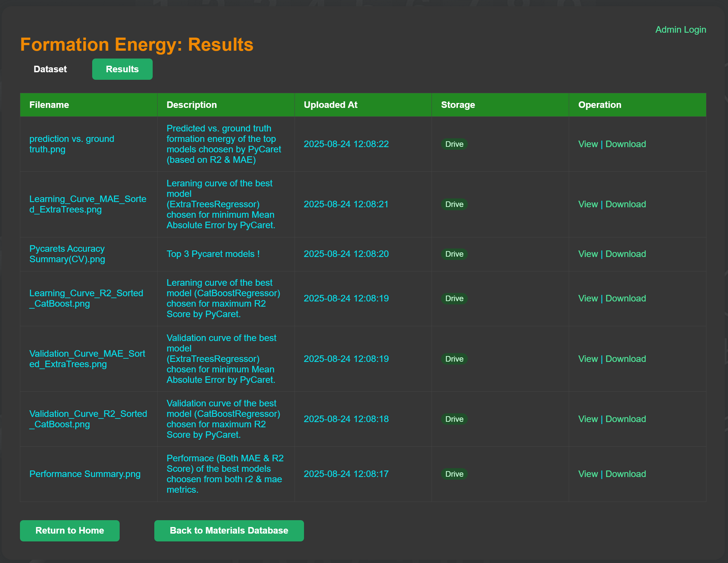728x563 pixels.
Task: Click Admin Login link
Action: (x=680, y=29)
